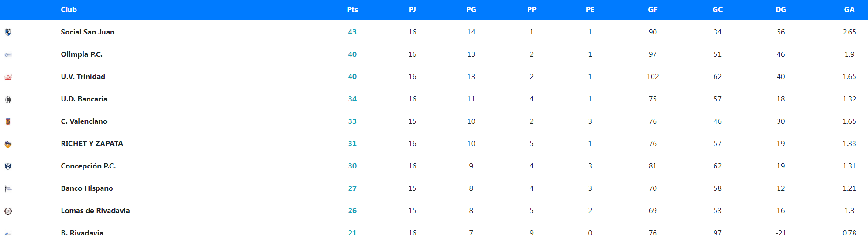Click the C. Valenciano club crest
Screen dimensions: 868x242
[x=8, y=122]
